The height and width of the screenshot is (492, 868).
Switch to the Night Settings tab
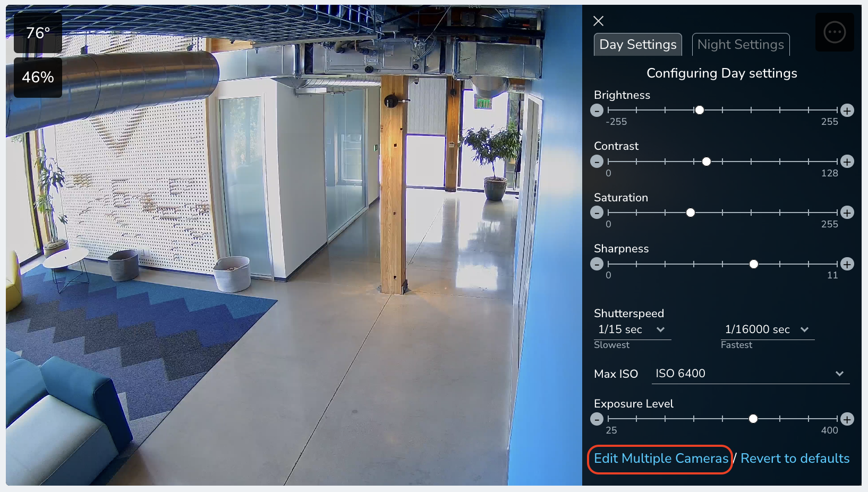point(741,45)
